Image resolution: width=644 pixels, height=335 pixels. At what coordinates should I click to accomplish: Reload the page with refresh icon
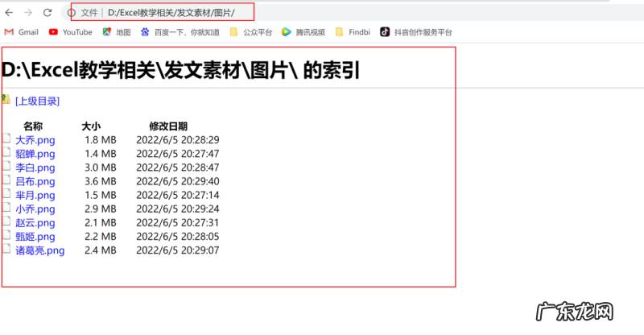[47, 13]
